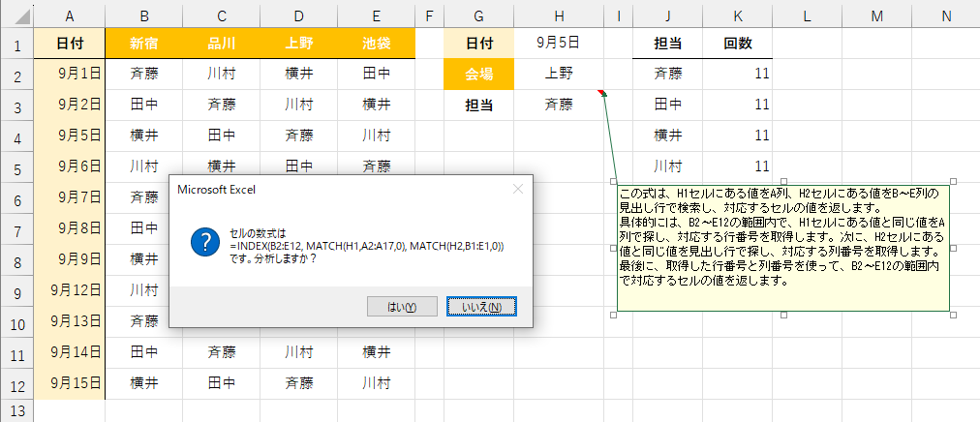Select cell H1 showing 9月5日
The width and height of the screenshot is (980, 422).
[x=559, y=44]
